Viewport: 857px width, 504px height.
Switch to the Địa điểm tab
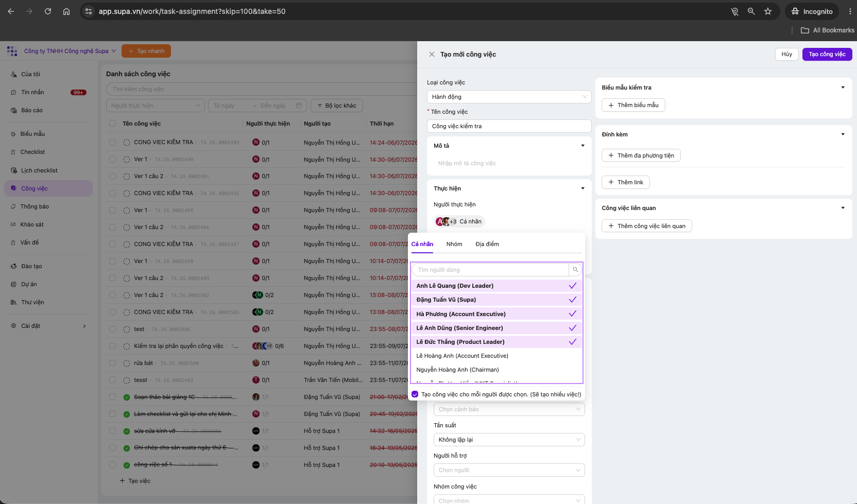pyautogui.click(x=487, y=244)
